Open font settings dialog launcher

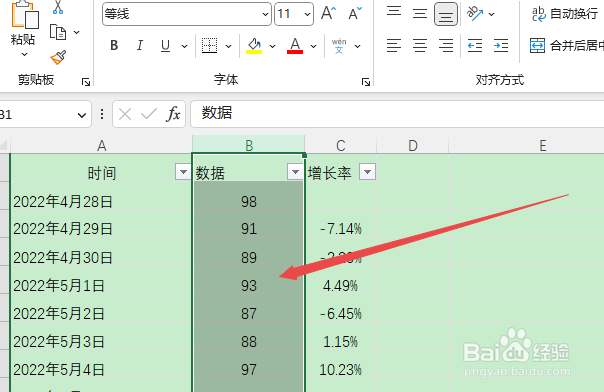point(366,82)
